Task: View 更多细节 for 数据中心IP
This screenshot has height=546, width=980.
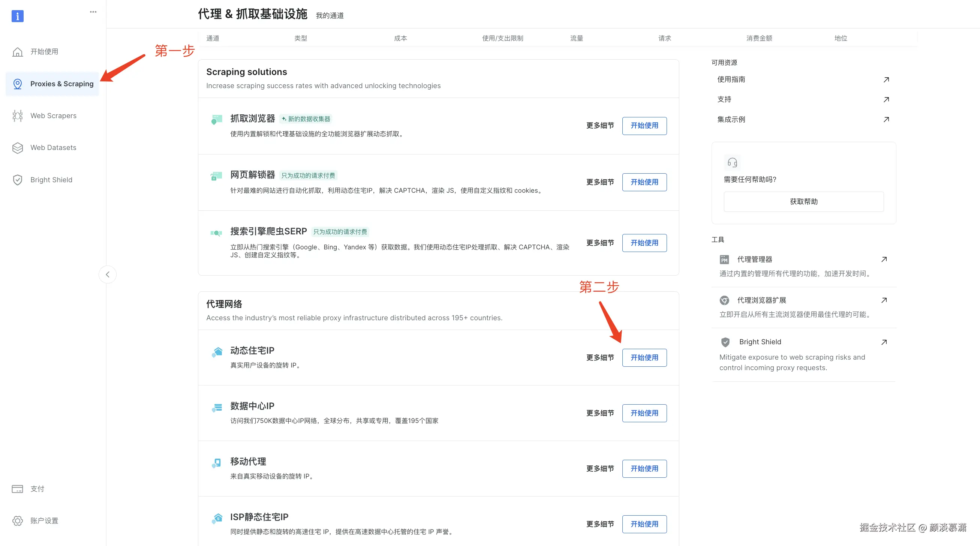Action: coord(600,413)
